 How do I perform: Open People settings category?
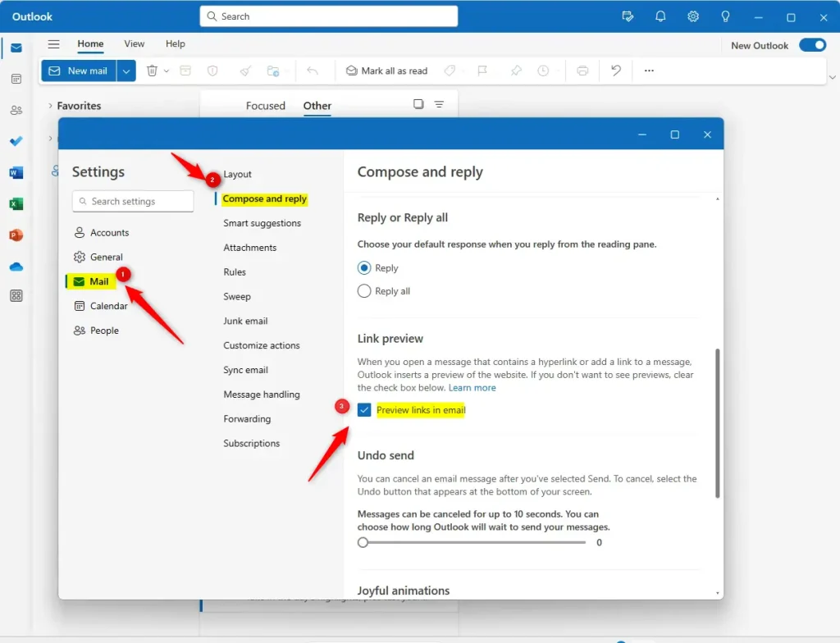pyautogui.click(x=97, y=331)
